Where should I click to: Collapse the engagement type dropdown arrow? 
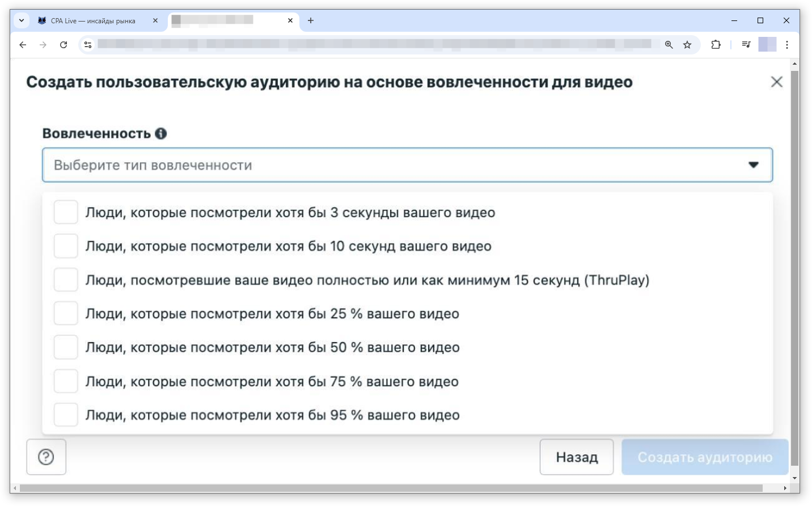pos(754,165)
